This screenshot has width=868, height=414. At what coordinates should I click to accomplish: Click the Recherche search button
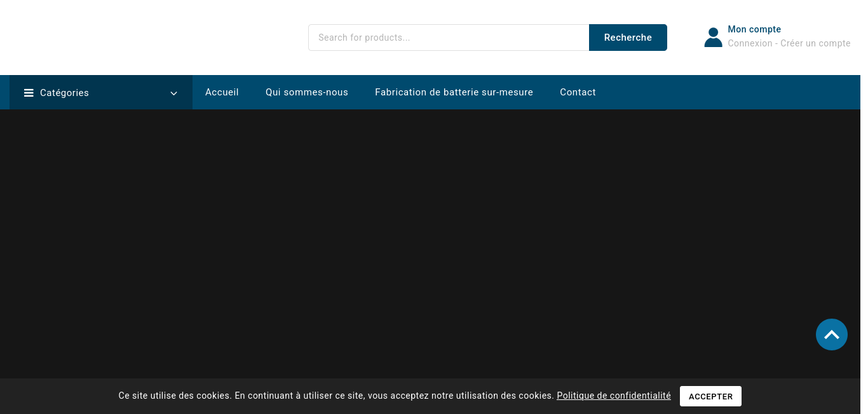[x=627, y=38]
